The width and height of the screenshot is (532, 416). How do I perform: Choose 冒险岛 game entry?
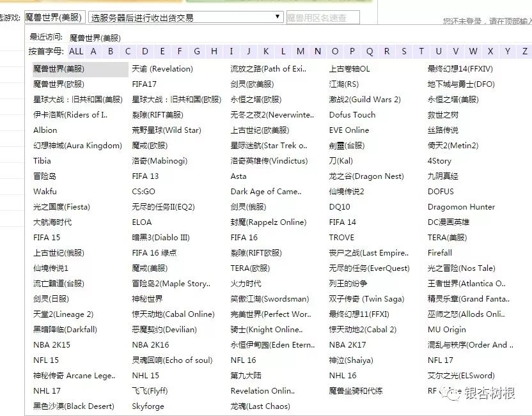tap(45, 176)
